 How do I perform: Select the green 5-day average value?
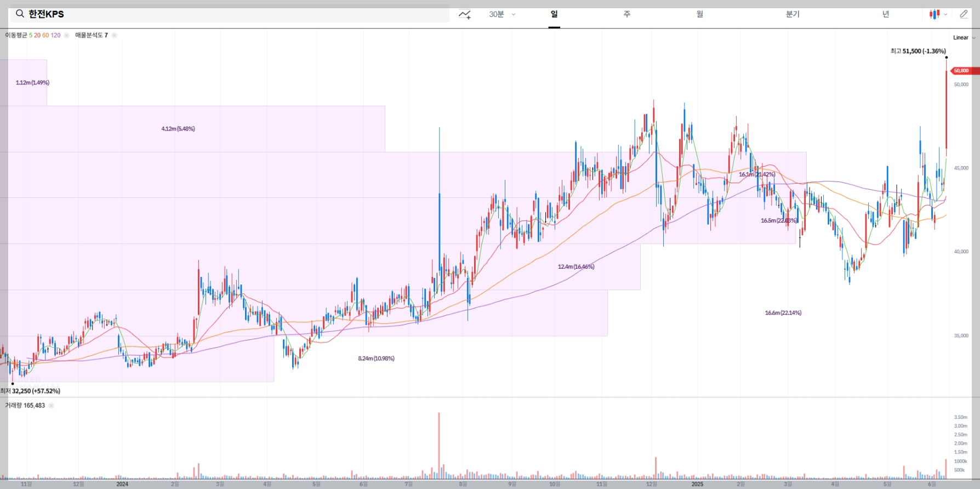coord(31,35)
